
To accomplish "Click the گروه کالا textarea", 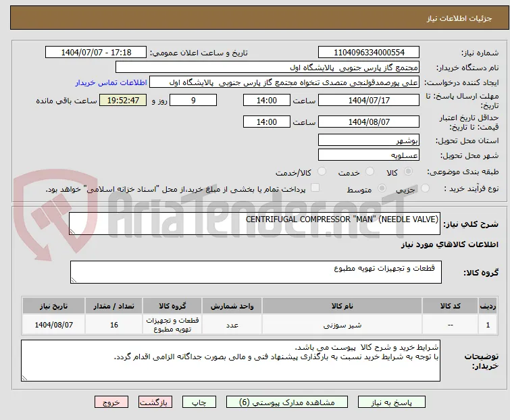I will coord(256,272).
